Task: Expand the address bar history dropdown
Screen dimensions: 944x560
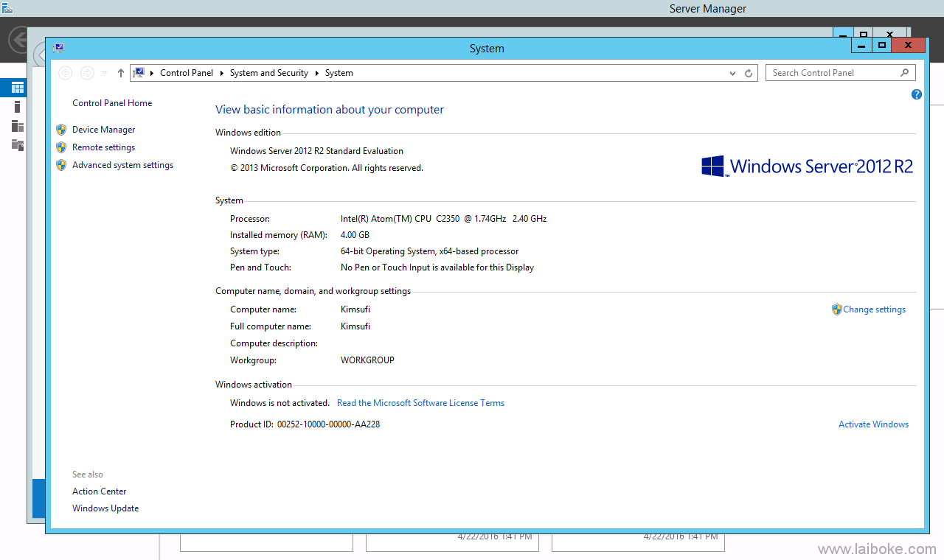Action: click(x=732, y=73)
